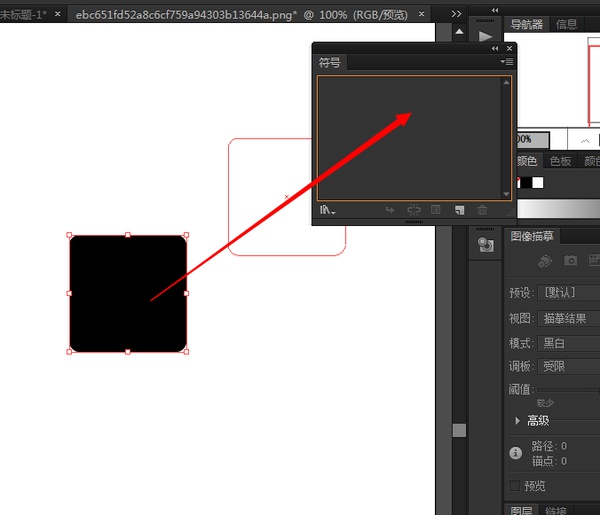Open the Symbol Options icon
Screen dimensions: 600x515
point(436,210)
